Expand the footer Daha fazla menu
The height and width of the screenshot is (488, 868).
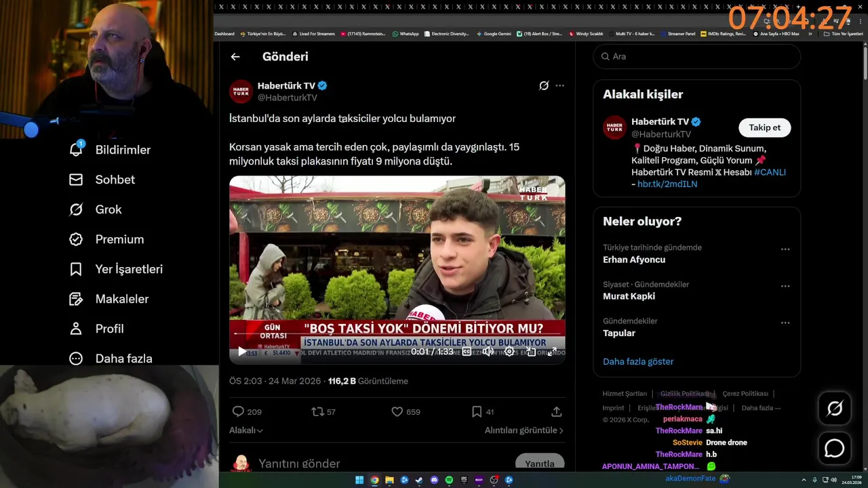[761, 408]
